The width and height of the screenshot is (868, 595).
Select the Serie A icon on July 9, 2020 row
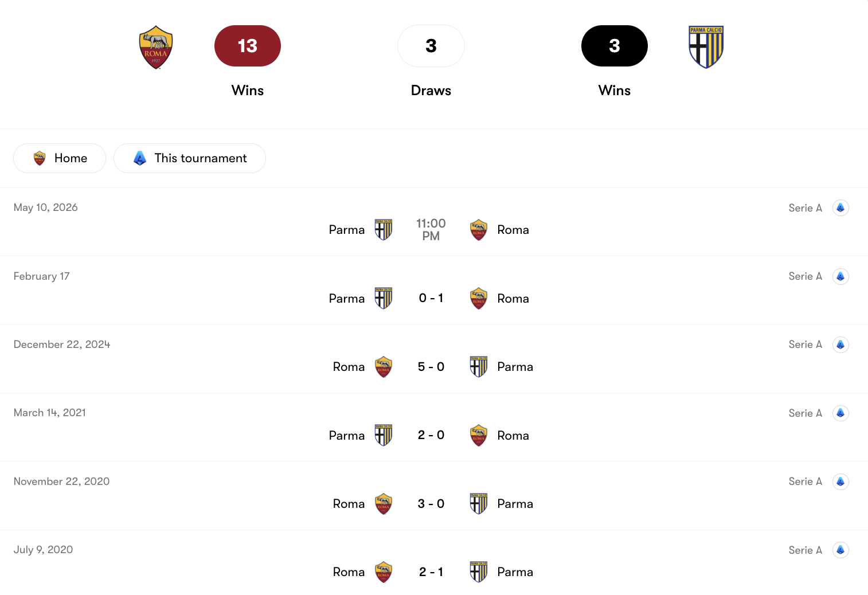[840, 550]
